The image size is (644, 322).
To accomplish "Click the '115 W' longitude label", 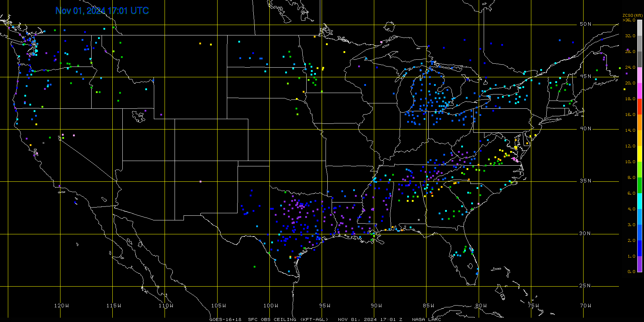I will 114,306.
